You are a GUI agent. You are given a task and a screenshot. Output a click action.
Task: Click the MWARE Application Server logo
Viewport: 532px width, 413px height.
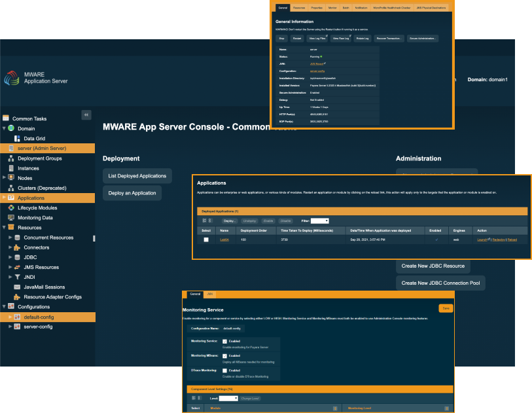[x=12, y=78]
